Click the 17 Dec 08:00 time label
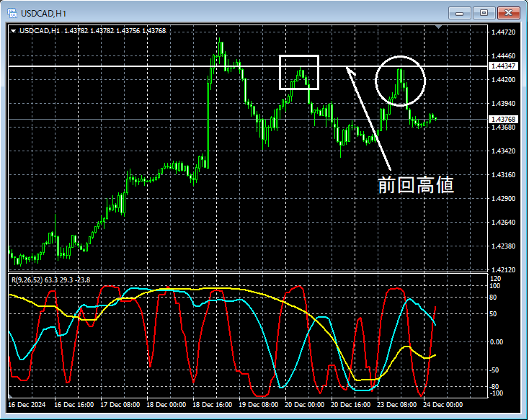Viewport: 529px width, 420px height. tap(120, 404)
